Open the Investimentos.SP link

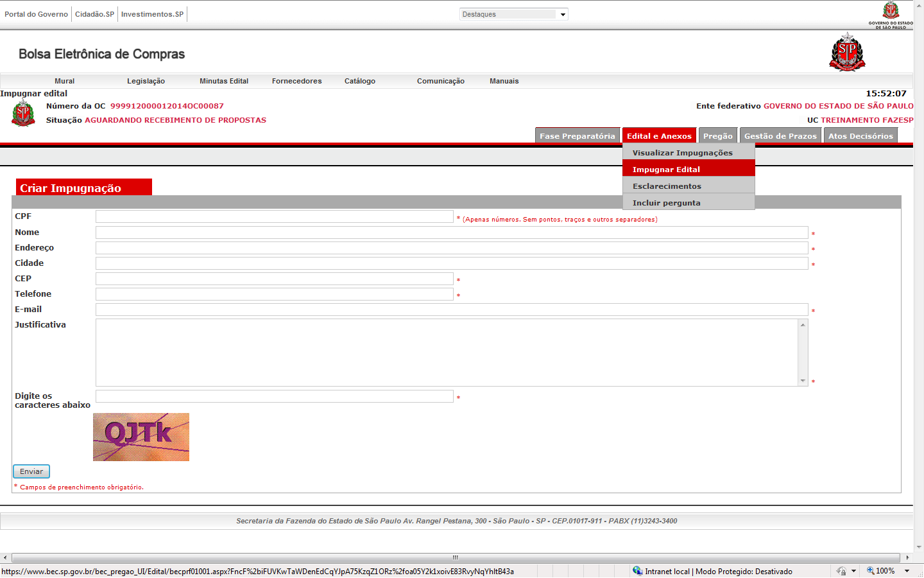(x=152, y=14)
